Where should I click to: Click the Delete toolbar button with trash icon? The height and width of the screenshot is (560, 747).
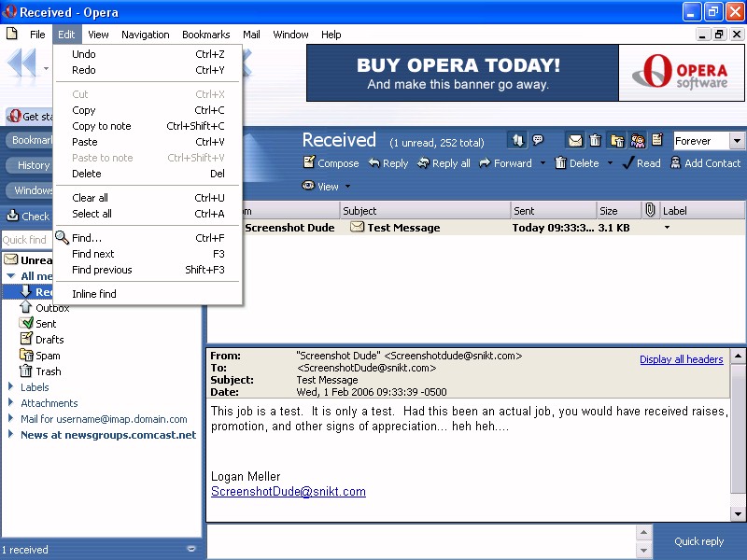click(577, 163)
